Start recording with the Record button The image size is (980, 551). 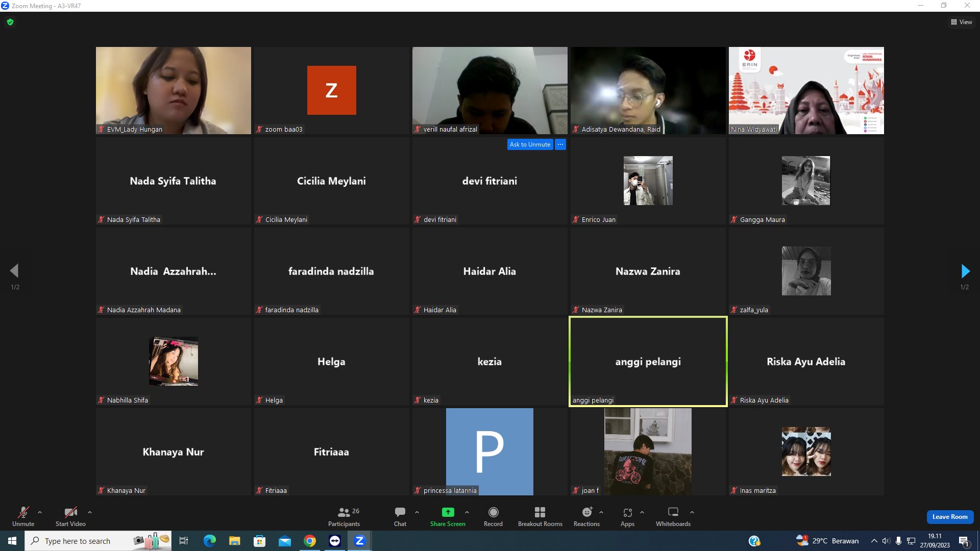click(x=493, y=516)
